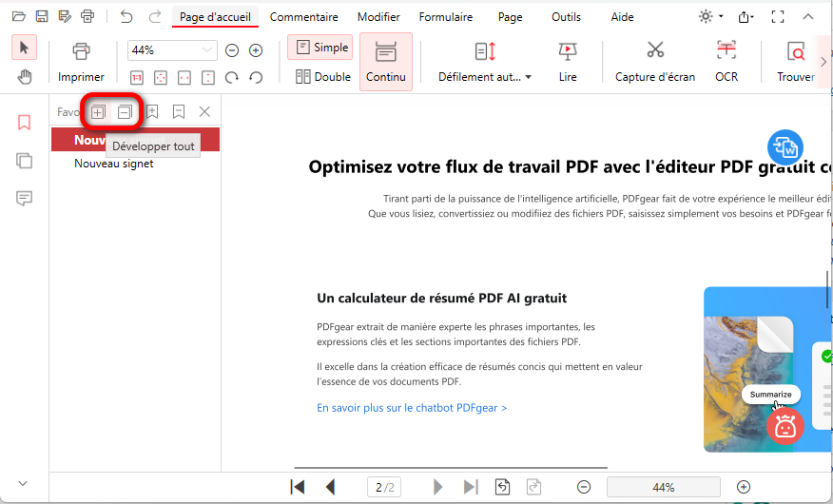The image size is (833, 504).
Task: Go to the last page
Action: point(471,487)
